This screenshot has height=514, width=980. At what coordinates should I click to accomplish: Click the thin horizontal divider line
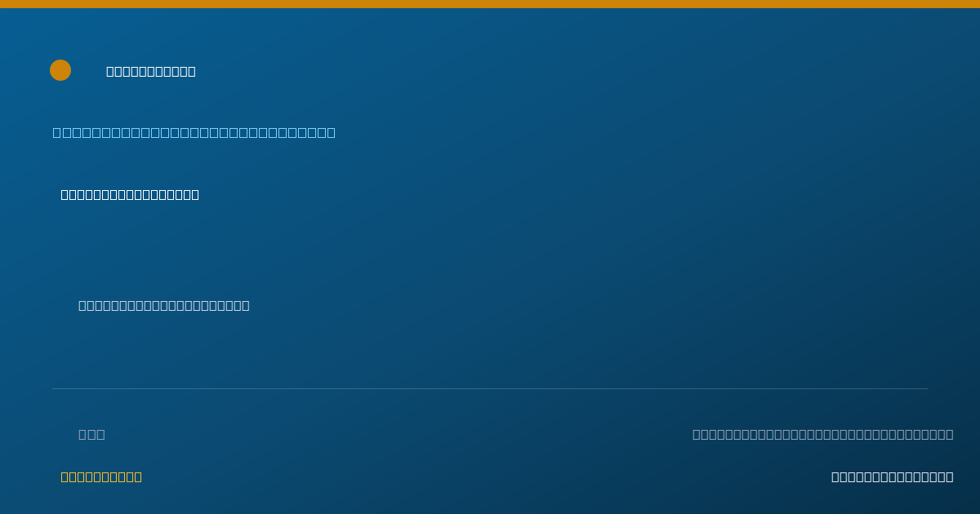490,388
